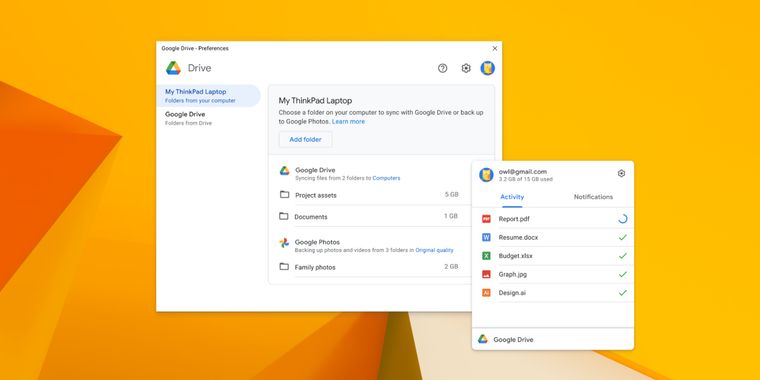Image resolution: width=760 pixels, height=380 pixels.
Task: Click the Graph.jpg file name
Action: (x=513, y=274)
